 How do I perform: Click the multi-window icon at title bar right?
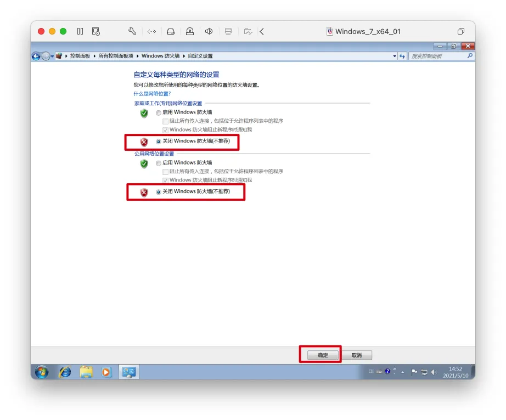pyautogui.click(x=461, y=31)
